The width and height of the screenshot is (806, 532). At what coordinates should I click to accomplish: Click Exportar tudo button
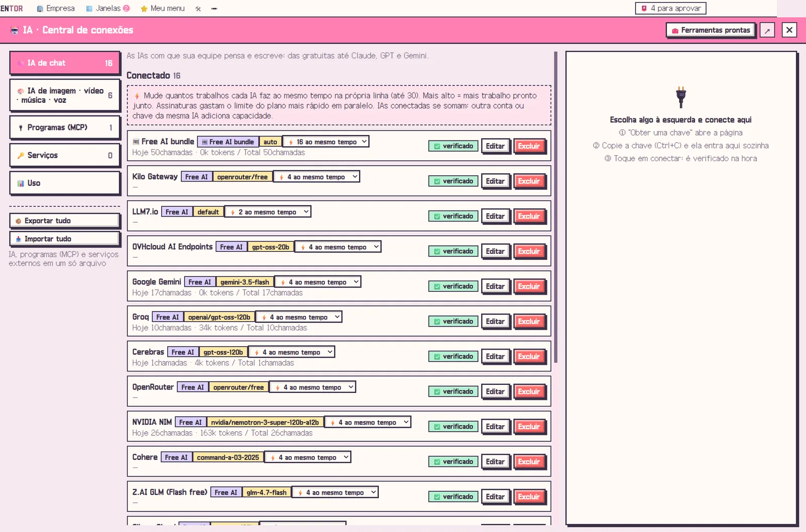64,221
